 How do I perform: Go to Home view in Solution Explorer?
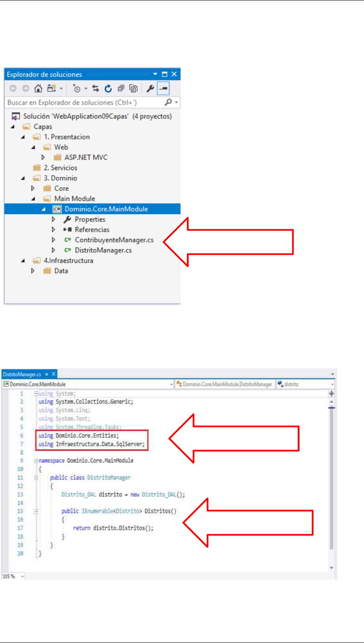click(x=38, y=88)
